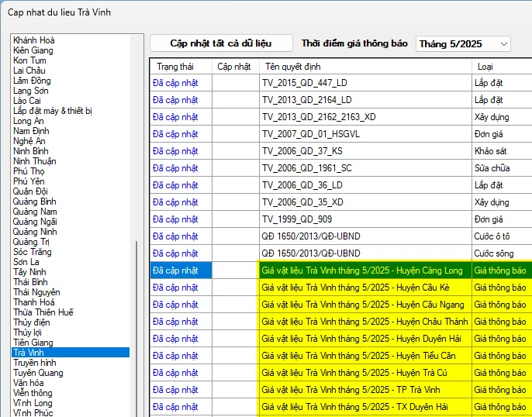Click 'Đã cập nhật' link for TV_1999_QD_909
This screenshot has width=532, height=417.
(175, 219)
